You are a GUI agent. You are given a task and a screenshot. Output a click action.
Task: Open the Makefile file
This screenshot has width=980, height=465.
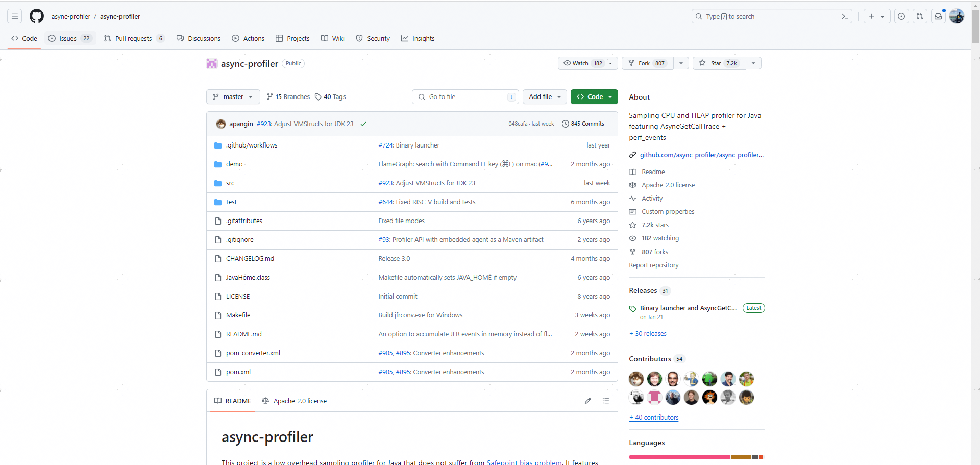point(238,315)
